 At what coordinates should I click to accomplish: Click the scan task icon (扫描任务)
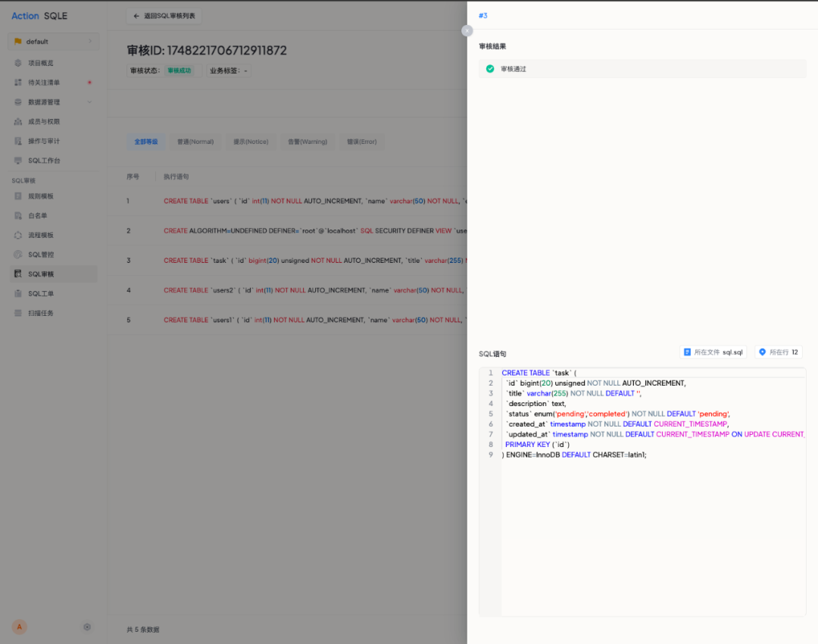click(18, 313)
